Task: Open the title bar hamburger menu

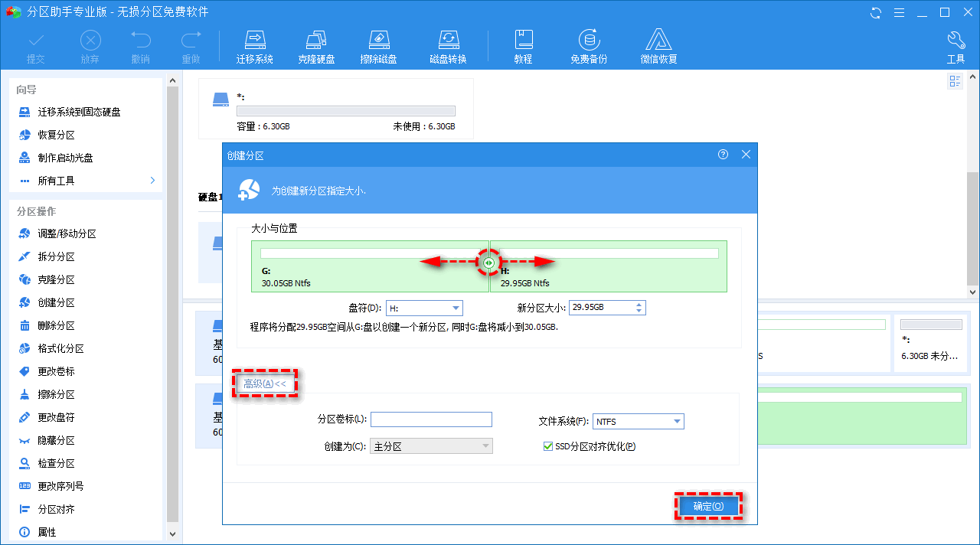Action: pos(899,12)
